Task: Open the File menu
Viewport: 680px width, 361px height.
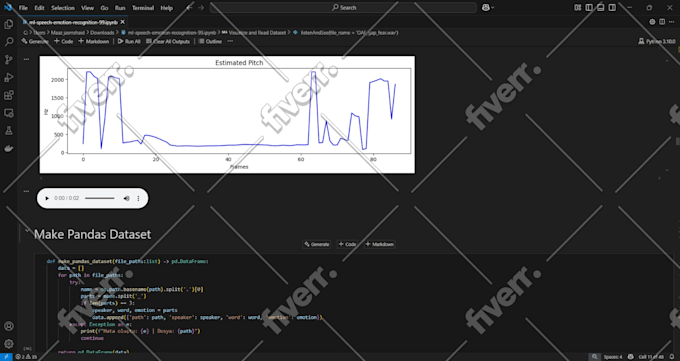Action: 23,8
